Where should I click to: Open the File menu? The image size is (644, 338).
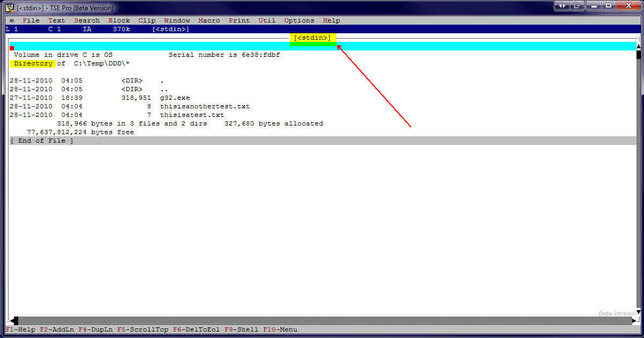[x=31, y=20]
